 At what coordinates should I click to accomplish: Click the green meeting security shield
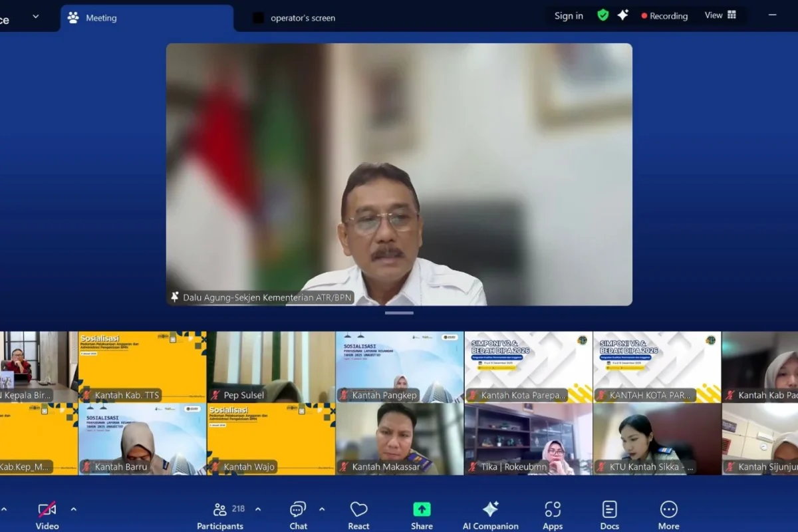pyautogui.click(x=602, y=15)
